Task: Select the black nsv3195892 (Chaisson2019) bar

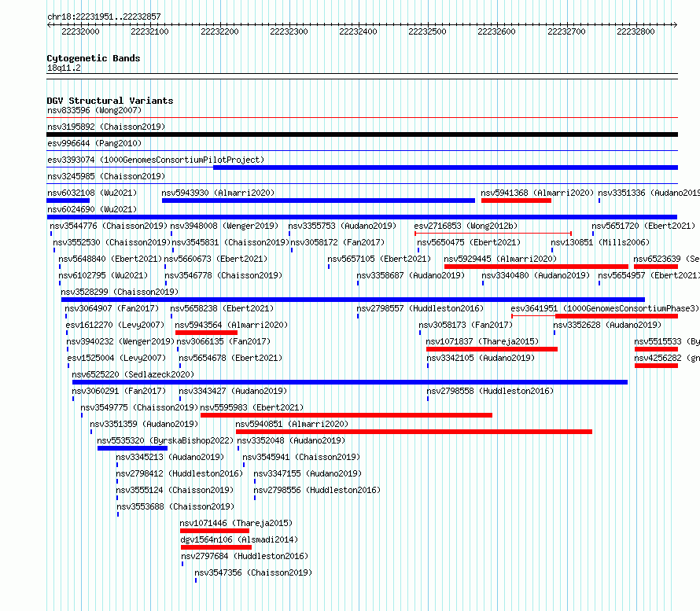Action: tap(362, 134)
